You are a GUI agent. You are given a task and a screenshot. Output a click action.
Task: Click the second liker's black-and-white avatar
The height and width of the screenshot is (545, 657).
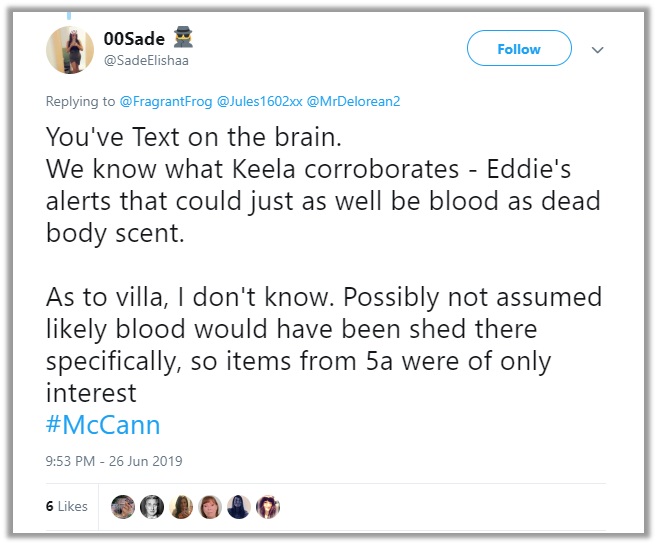[x=152, y=507]
